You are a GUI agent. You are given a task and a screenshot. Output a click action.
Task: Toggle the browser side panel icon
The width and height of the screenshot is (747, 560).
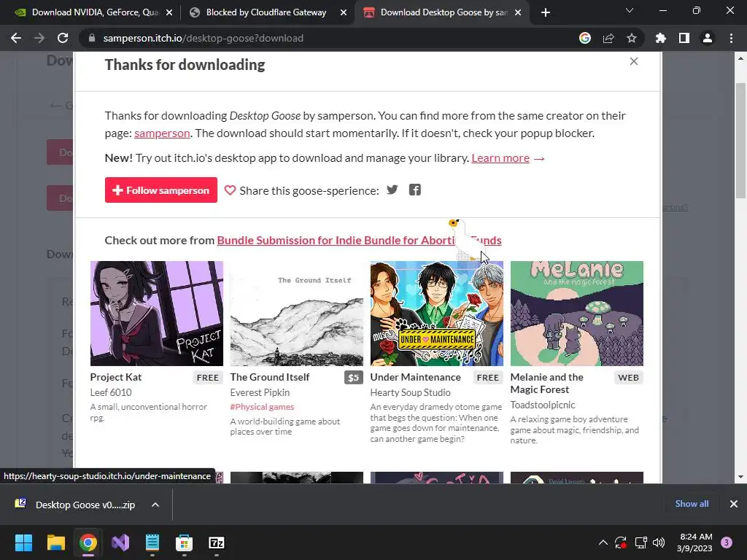[x=684, y=38]
